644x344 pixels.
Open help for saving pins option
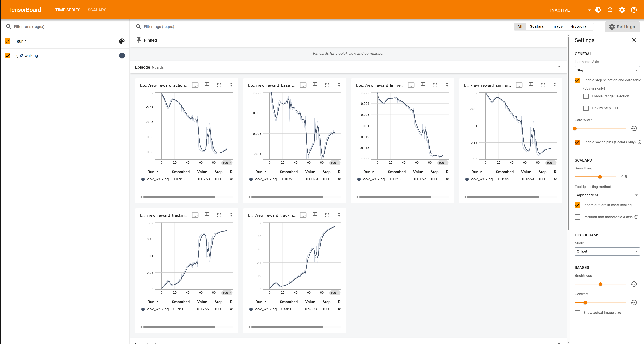640,142
